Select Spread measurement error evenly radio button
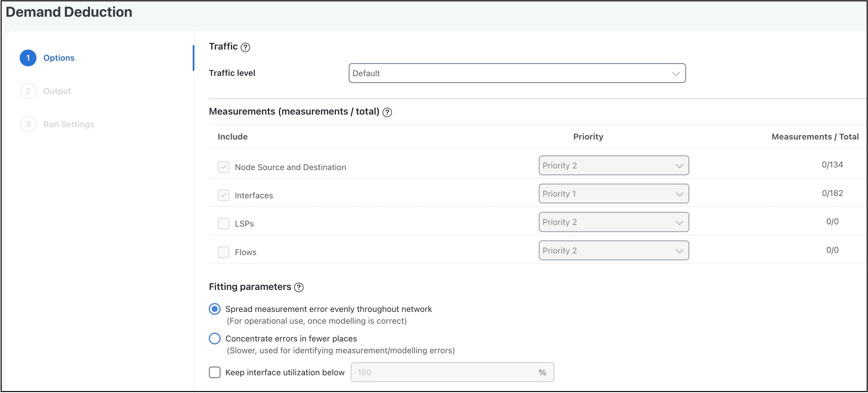868x393 pixels. [x=215, y=309]
